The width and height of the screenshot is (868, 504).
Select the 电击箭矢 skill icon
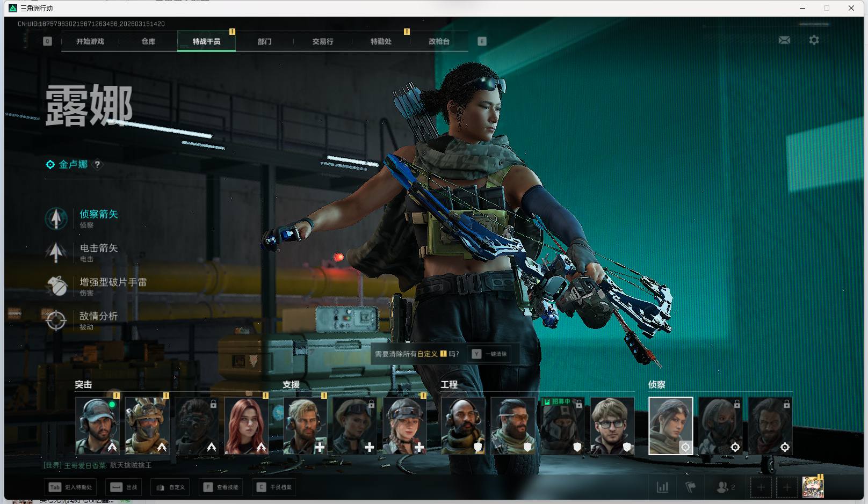(56, 252)
